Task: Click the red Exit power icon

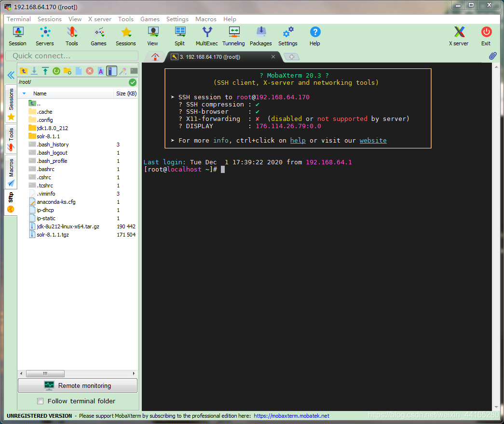Action: 486,36
